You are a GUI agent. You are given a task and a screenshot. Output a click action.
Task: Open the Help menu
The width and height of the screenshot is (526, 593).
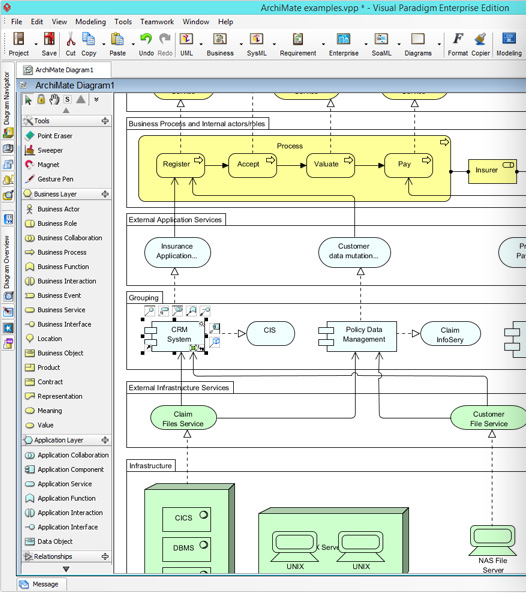225,22
